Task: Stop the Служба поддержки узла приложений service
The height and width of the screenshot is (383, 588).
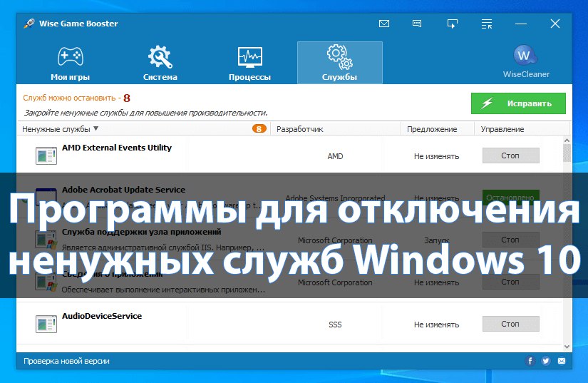Action: tap(511, 240)
